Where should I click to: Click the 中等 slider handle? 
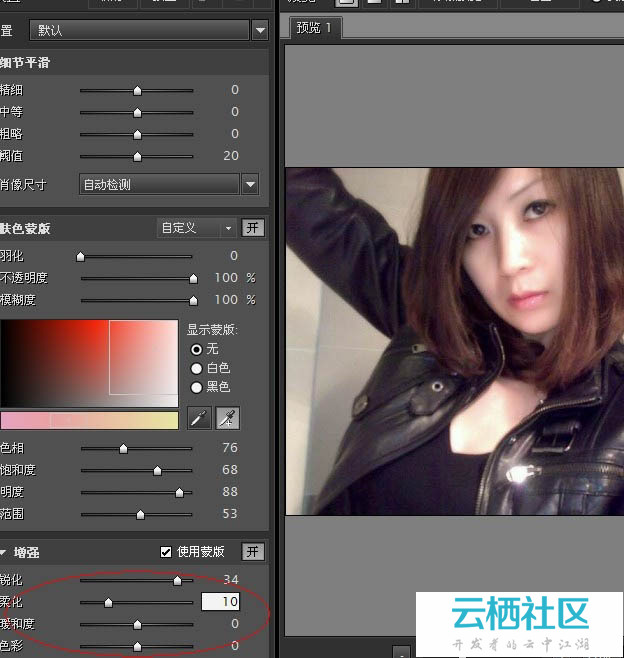pos(137,112)
